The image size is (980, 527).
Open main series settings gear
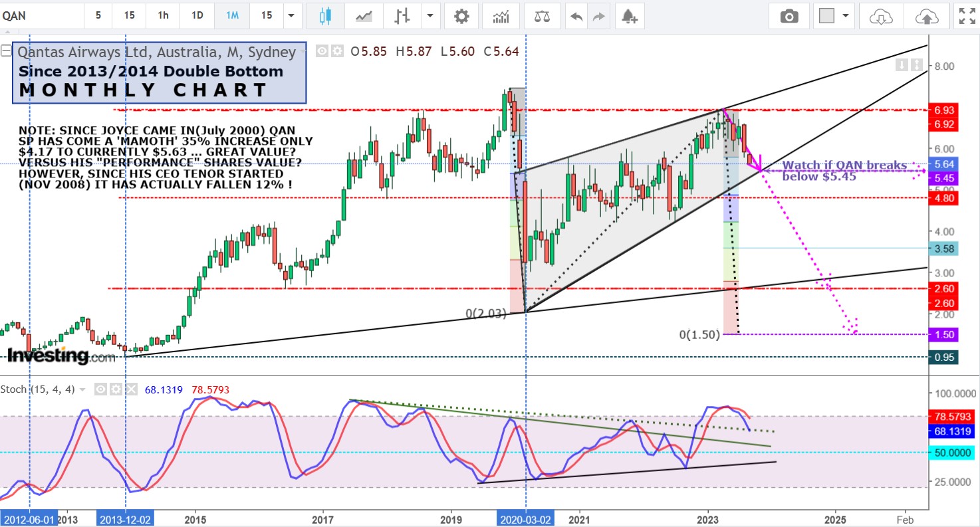[x=337, y=51]
